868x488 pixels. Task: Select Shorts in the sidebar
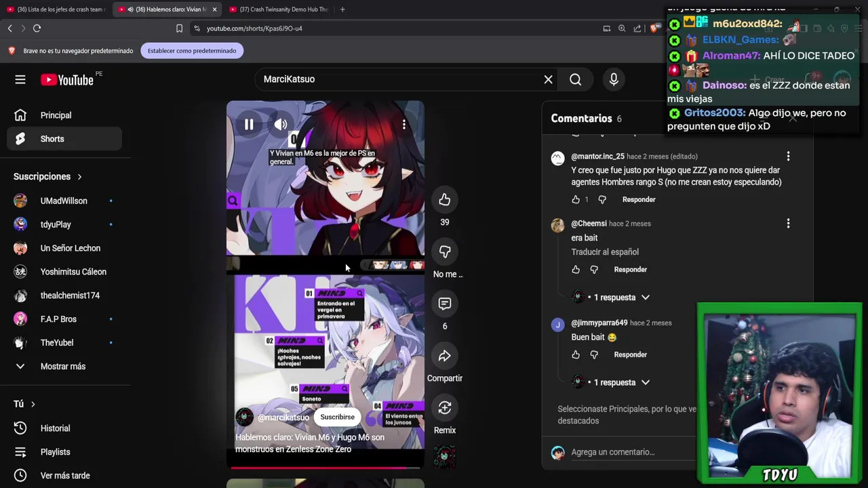[x=65, y=139]
